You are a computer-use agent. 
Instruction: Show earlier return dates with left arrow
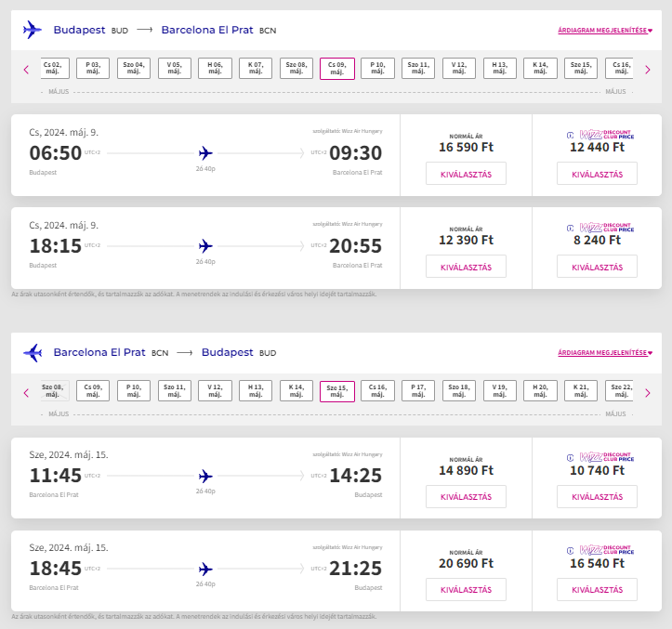click(26, 393)
